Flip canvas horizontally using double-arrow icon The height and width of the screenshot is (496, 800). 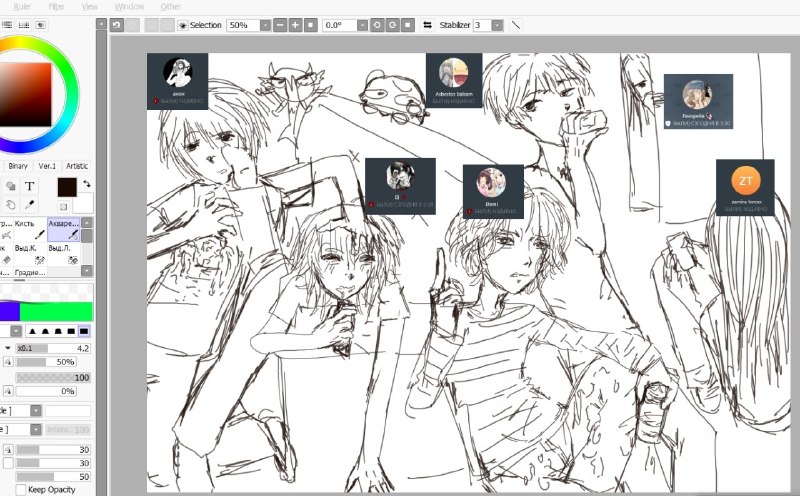pos(428,25)
